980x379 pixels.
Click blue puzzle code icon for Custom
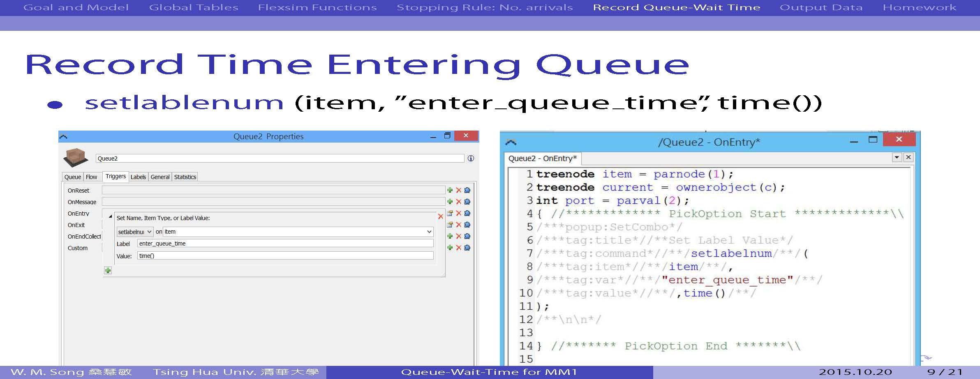[467, 248]
